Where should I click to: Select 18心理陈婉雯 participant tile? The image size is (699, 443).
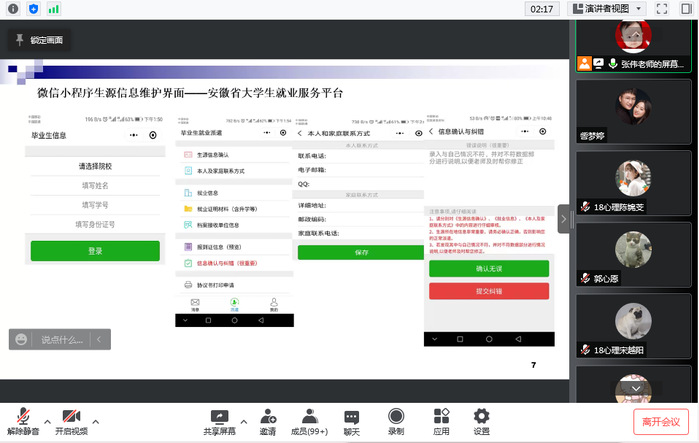point(633,183)
